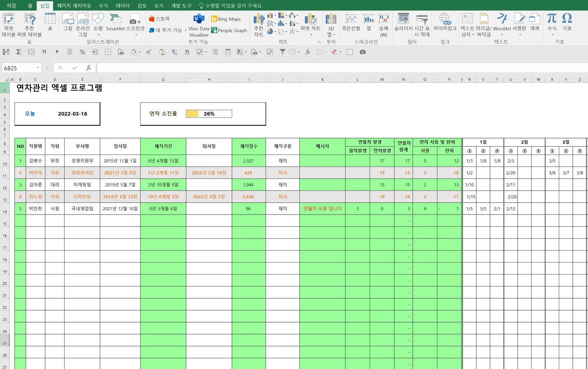This screenshot has height=369, width=588.
Task: Click the camera icon in quick toolbar
Action: tap(363, 52)
